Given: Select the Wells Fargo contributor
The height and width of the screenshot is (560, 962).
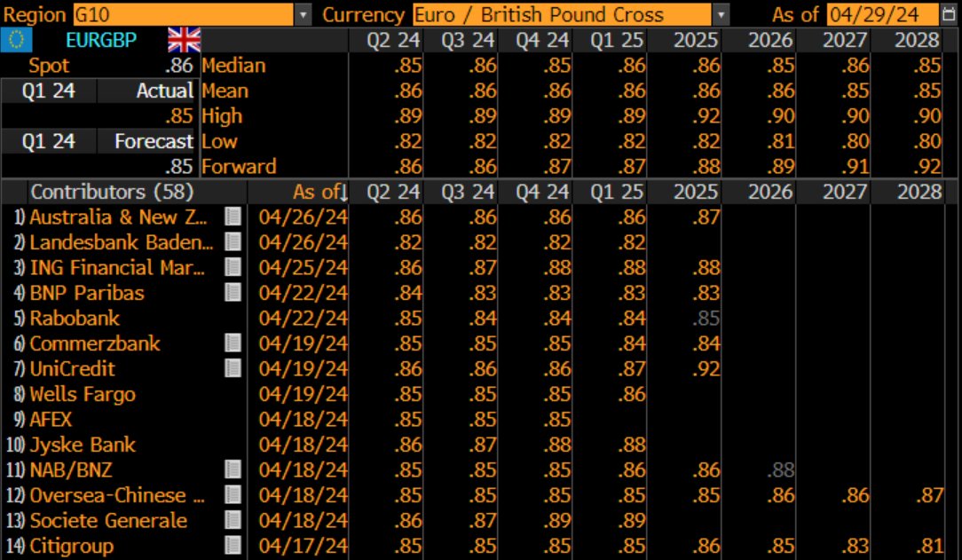Looking at the screenshot, I should point(83,393).
